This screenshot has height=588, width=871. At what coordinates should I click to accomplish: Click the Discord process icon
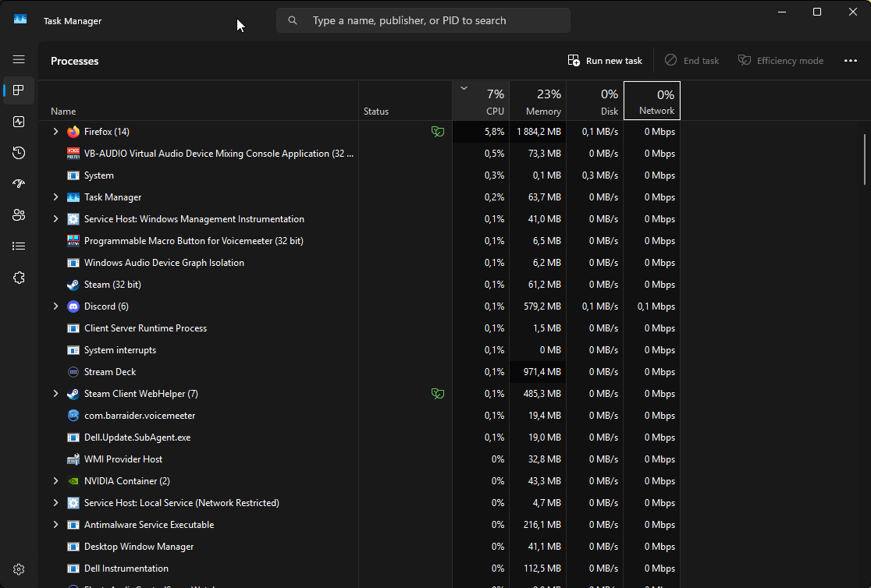coord(73,306)
